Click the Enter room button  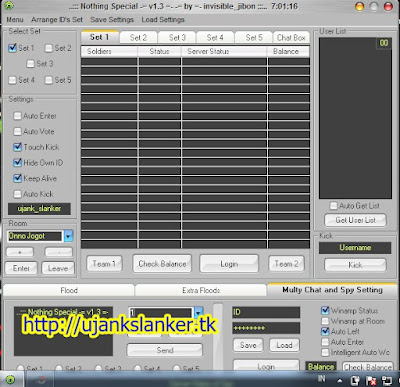[21, 268]
